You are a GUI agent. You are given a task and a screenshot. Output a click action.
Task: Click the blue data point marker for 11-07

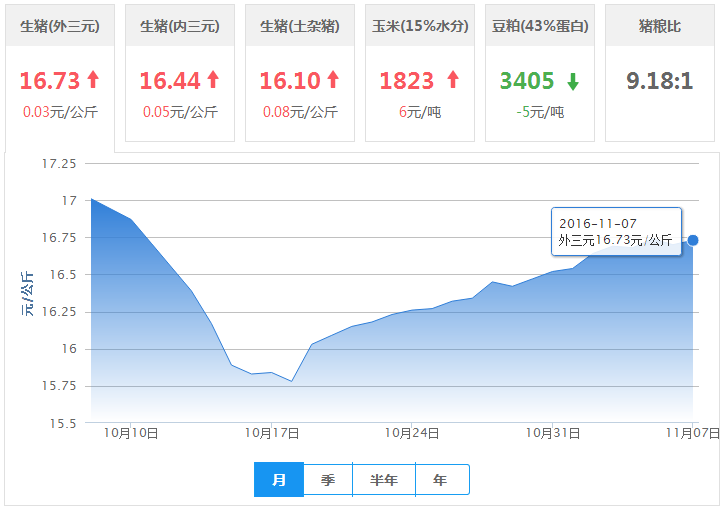tap(693, 240)
